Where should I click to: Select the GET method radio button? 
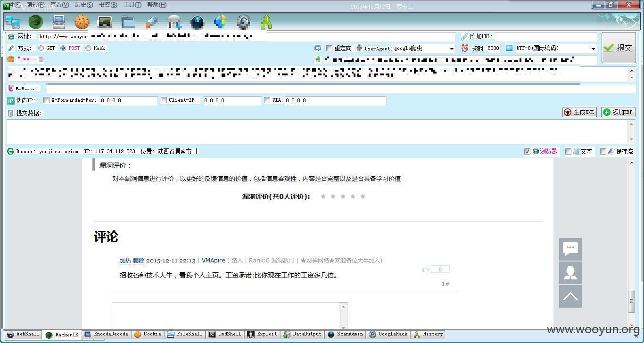[41, 48]
